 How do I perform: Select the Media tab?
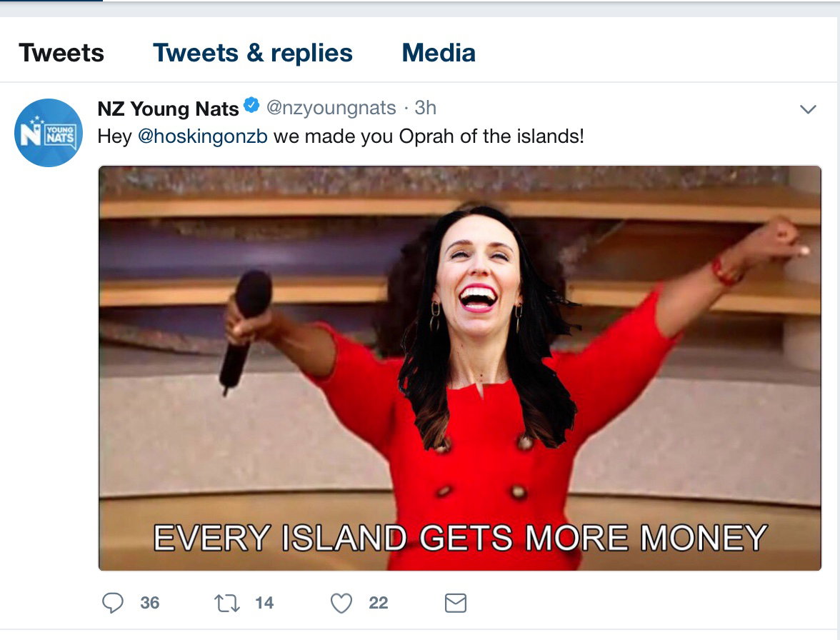click(x=439, y=52)
